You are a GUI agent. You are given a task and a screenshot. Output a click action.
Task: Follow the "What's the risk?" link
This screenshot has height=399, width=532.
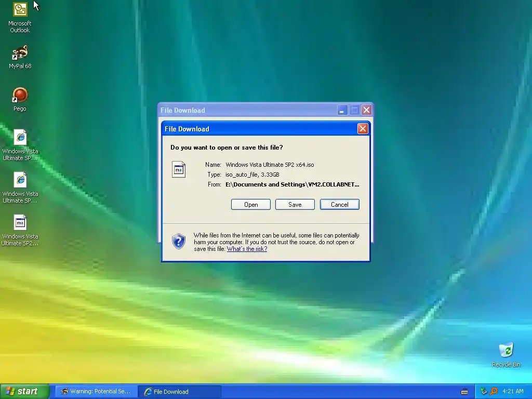[247, 249]
